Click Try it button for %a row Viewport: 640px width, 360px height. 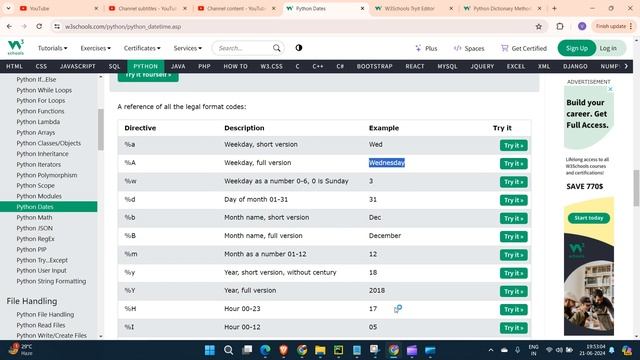tap(513, 145)
